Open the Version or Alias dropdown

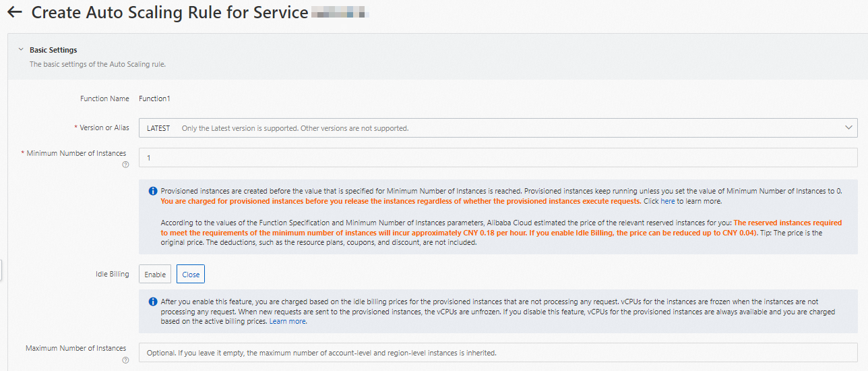497,127
